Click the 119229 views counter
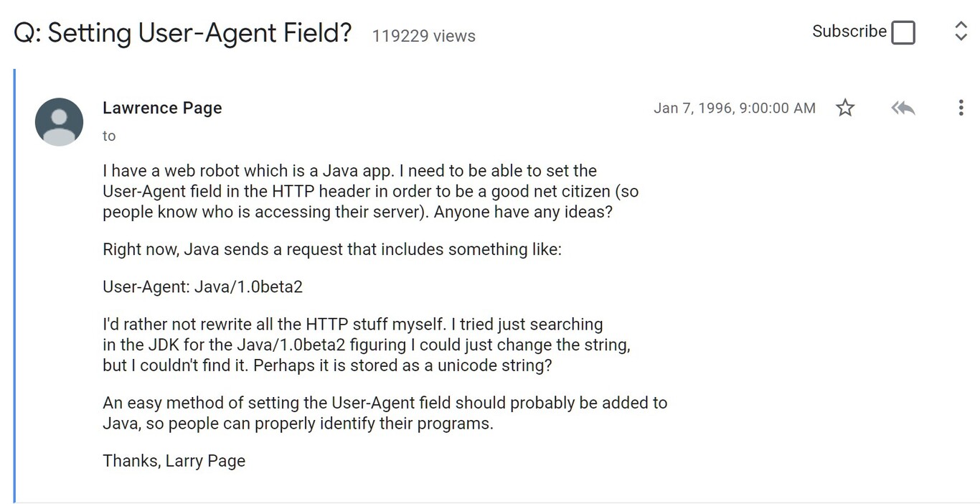 pos(423,36)
